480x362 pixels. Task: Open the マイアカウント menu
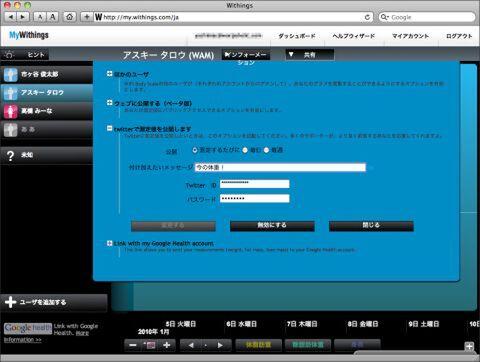click(410, 36)
